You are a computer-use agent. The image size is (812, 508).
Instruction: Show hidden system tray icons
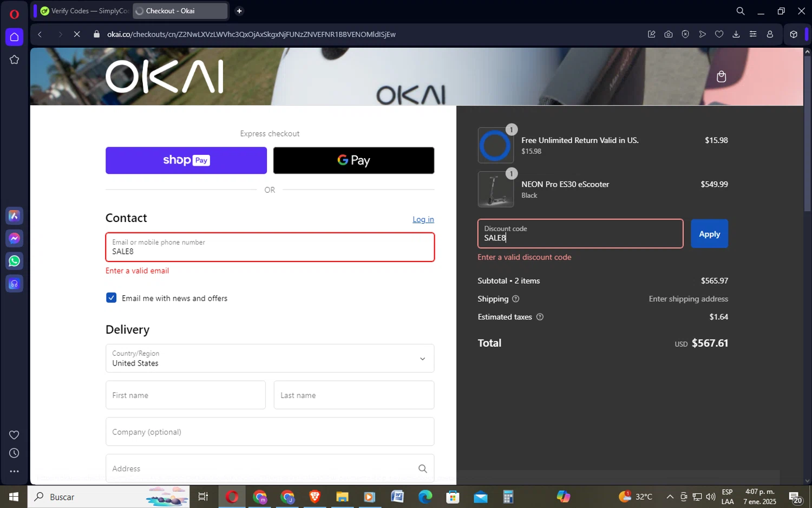pyautogui.click(x=670, y=497)
